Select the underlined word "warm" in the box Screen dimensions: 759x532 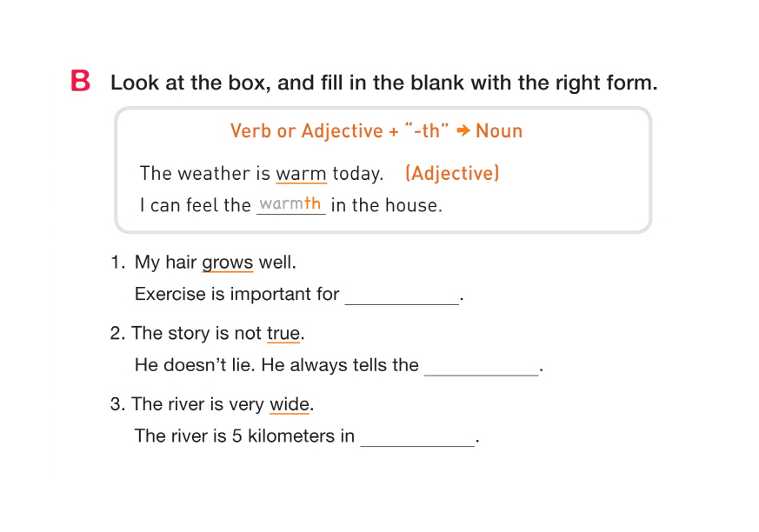(301, 173)
